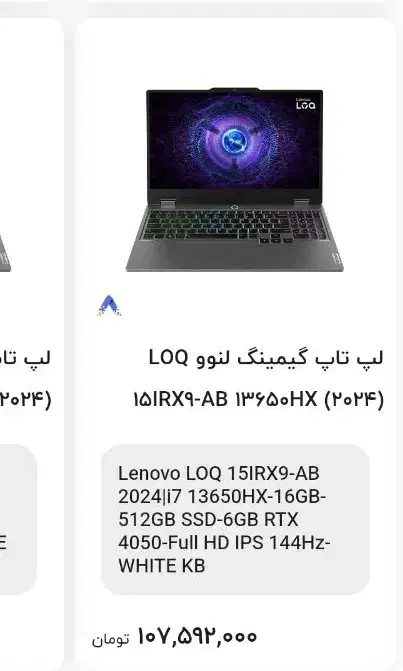Click the left card's cropped laptop image
Image resolution: width=403 pixels, height=671 pixels.
pyautogui.click(x=5, y=252)
